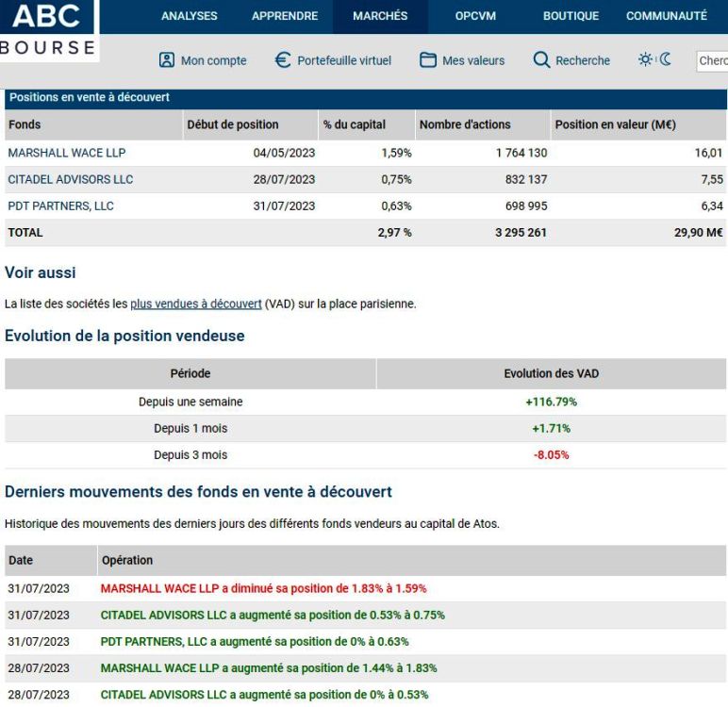Select the total 2,97 % value
The width and height of the screenshot is (728, 707).
[394, 233]
